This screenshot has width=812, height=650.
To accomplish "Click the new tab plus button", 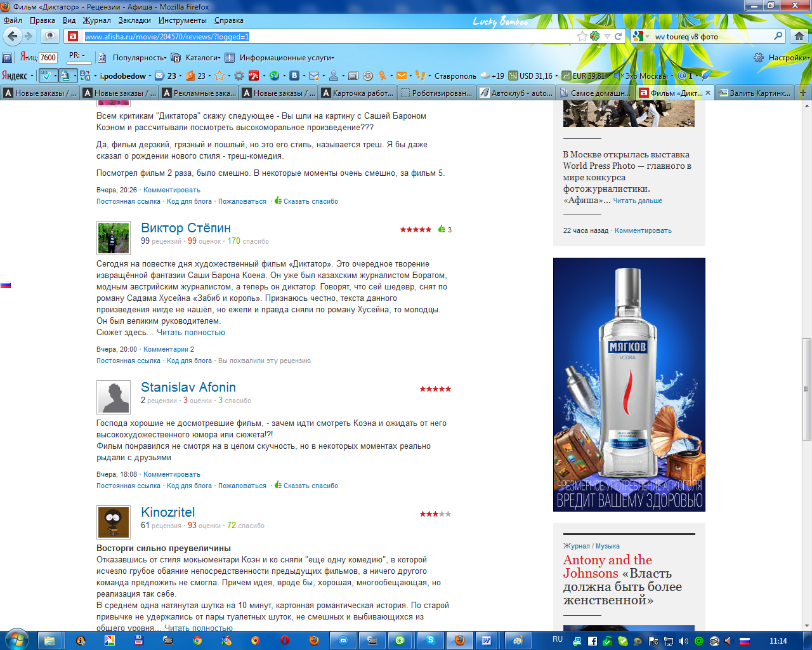I will pos(803,93).
